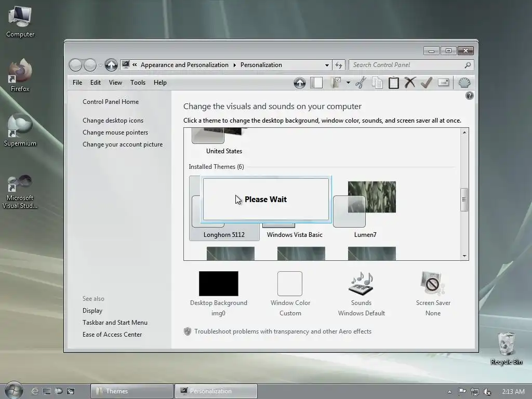Image resolution: width=532 pixels, height=399 pixels.
Task: Click the toolbar Up arrow icon
Action: point(300,83)
